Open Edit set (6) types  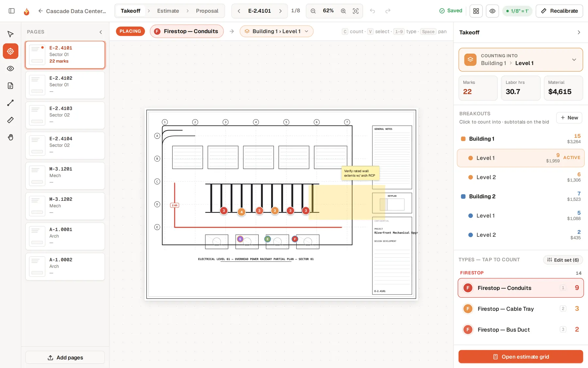563,260
